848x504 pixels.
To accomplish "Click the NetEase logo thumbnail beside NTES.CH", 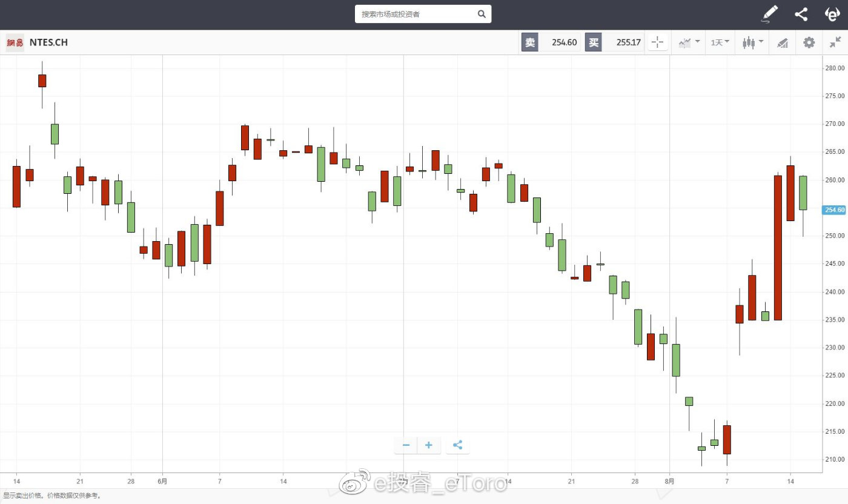I will point(15,42).
